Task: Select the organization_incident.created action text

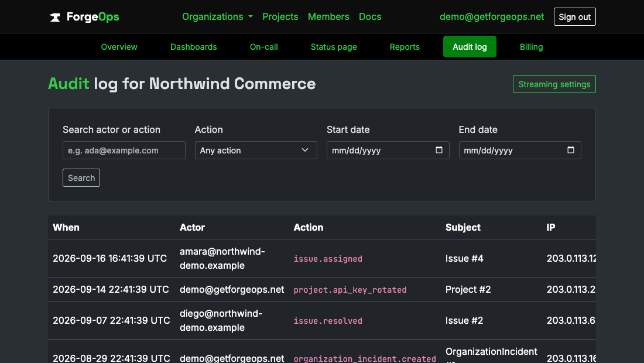Action: pyautogui.click(x=365, y=358)
